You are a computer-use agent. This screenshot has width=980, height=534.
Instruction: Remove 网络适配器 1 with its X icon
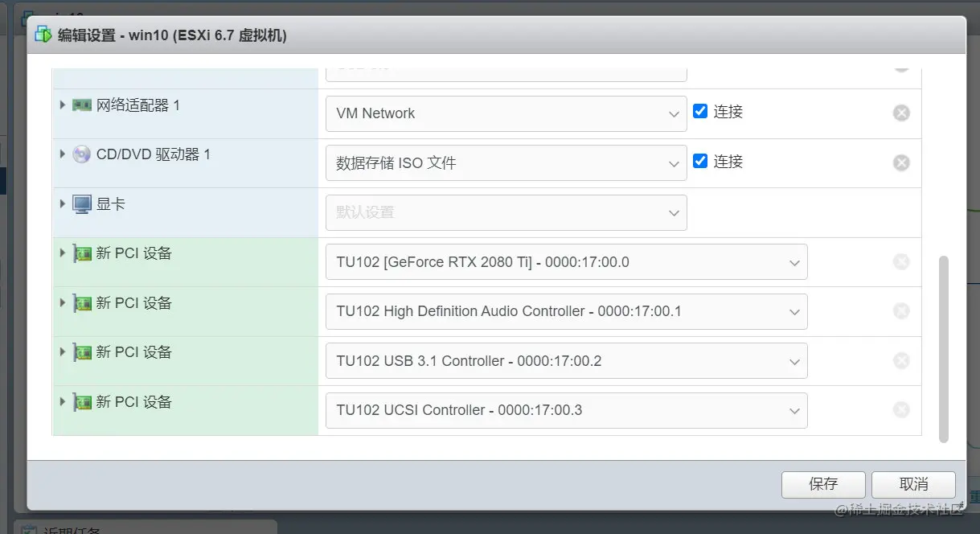click(x=901, y=113)
